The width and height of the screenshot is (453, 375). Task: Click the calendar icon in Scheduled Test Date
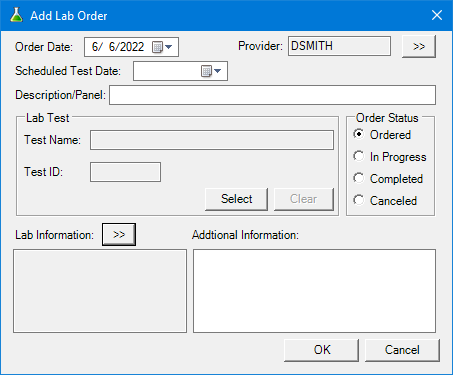(206, 71)
